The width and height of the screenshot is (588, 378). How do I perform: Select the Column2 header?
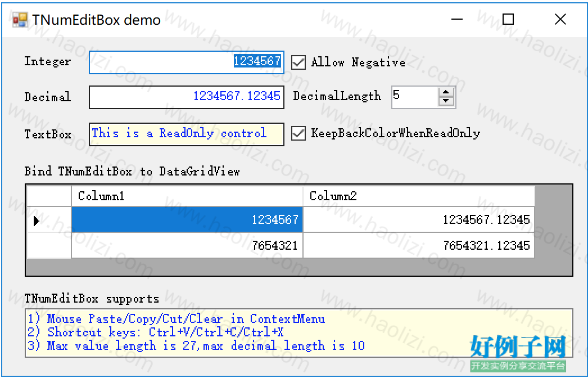point(418,196)
